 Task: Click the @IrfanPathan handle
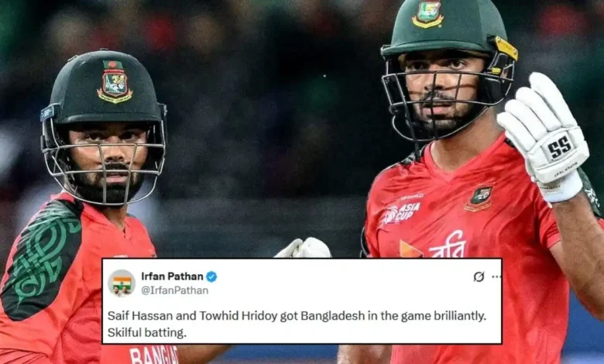coord(174,290)
